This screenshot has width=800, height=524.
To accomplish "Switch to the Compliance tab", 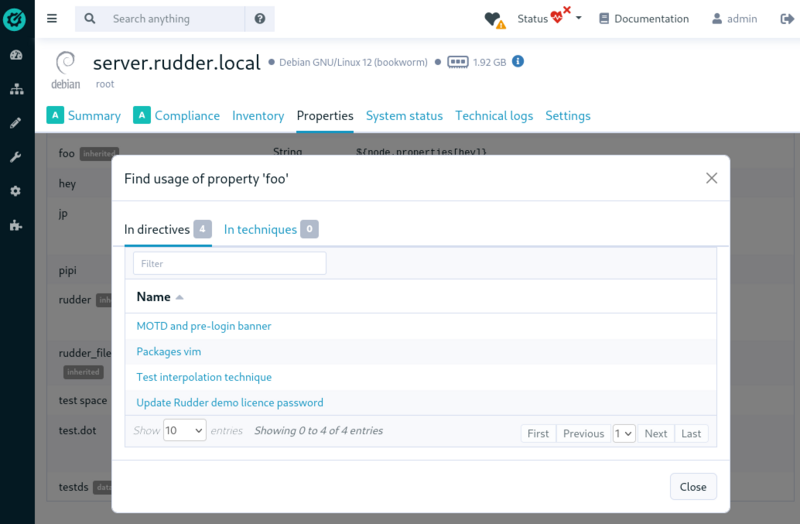I will pyautogui.click(x=177, y=116).
